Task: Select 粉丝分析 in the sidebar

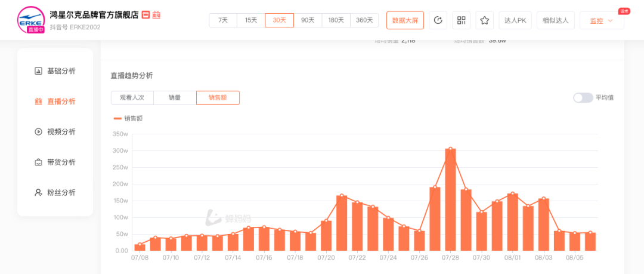Action: coord(55,193)
